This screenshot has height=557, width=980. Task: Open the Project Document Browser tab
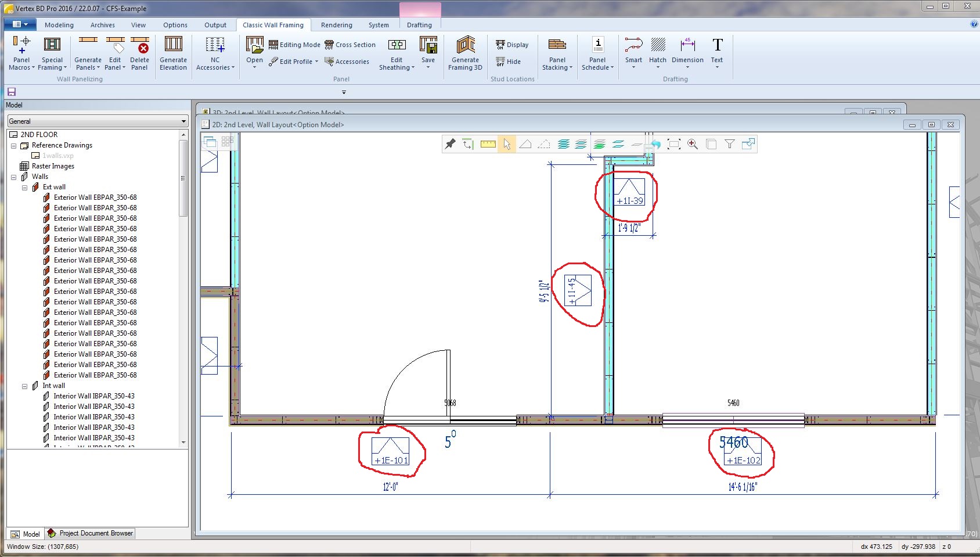click(x=91, y=533)
